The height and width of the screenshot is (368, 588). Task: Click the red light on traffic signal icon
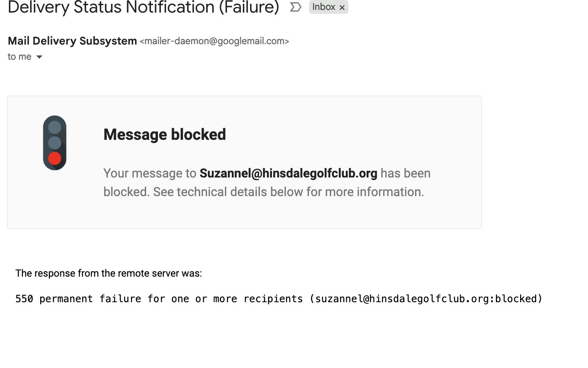pyautogui.click(x=54, y=158)
